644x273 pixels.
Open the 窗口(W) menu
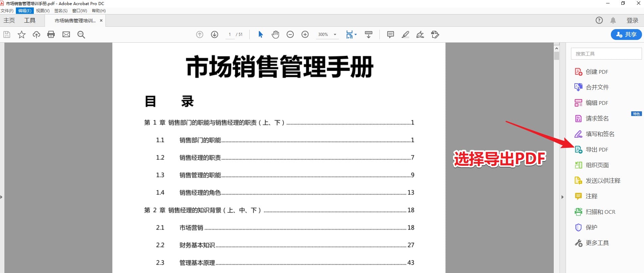pos(80,10)
